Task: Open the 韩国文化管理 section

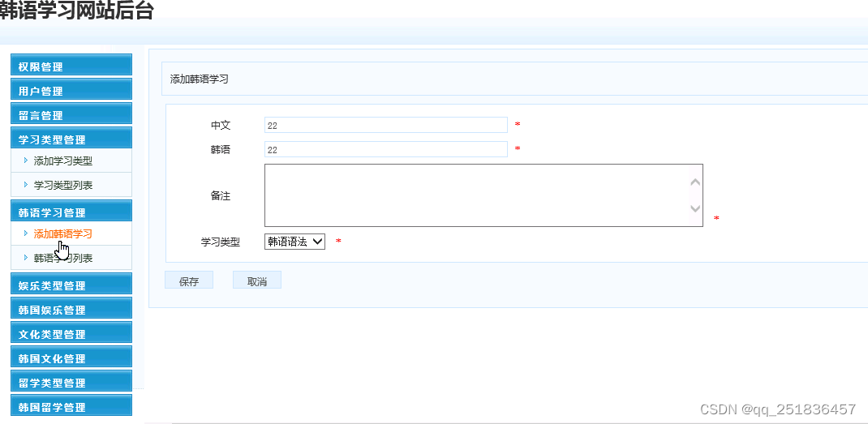Action: pos(71,357)
